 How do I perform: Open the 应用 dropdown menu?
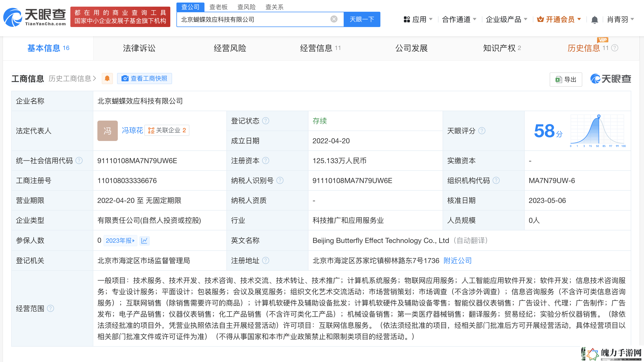point(418,19)
